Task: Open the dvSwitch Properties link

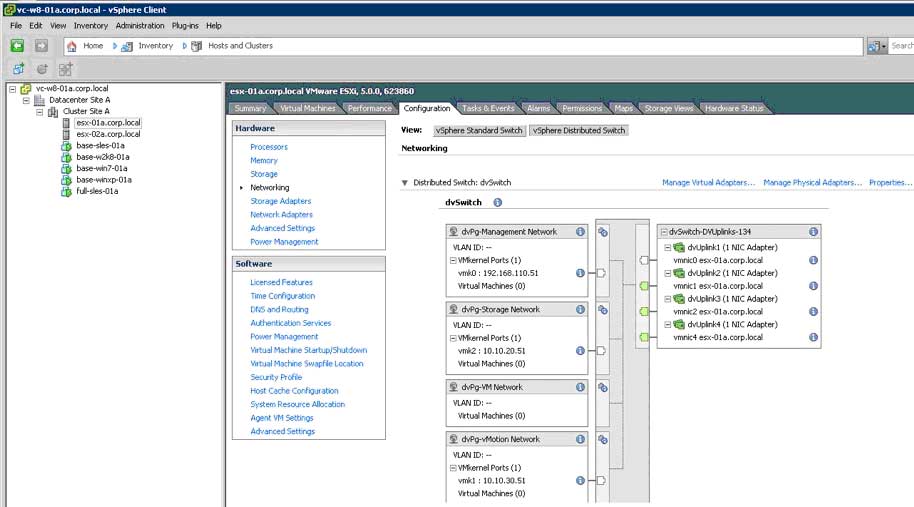Action: (x=890, y=182)
